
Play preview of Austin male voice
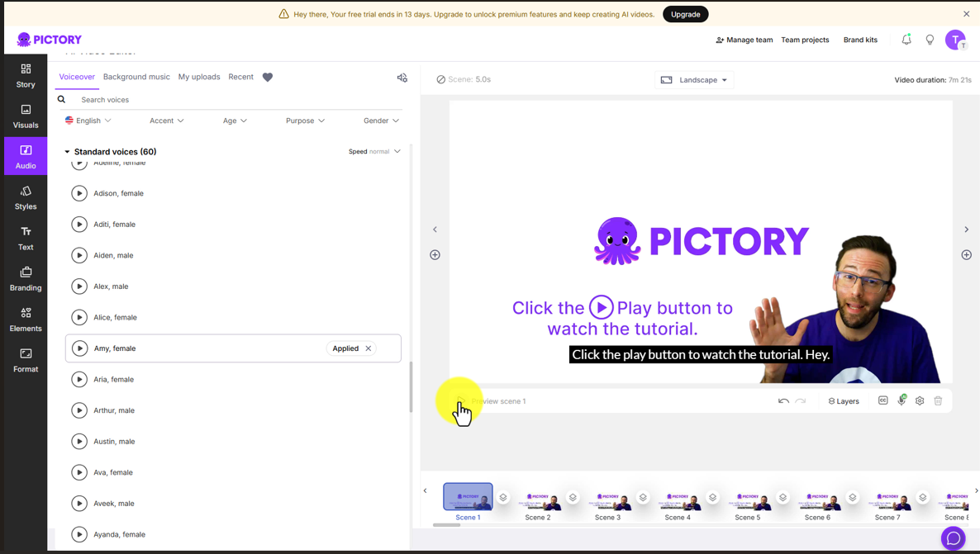[79, 441]
